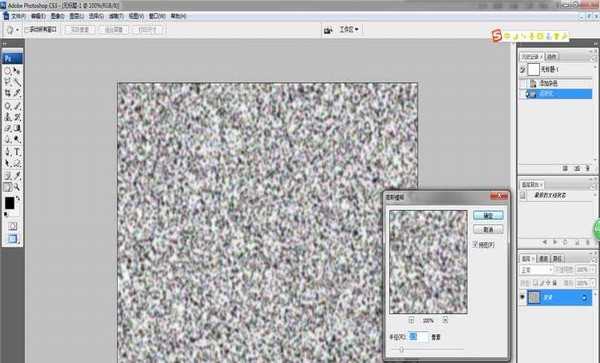Select the Clone Stamp tool

(x=8, y=117)
